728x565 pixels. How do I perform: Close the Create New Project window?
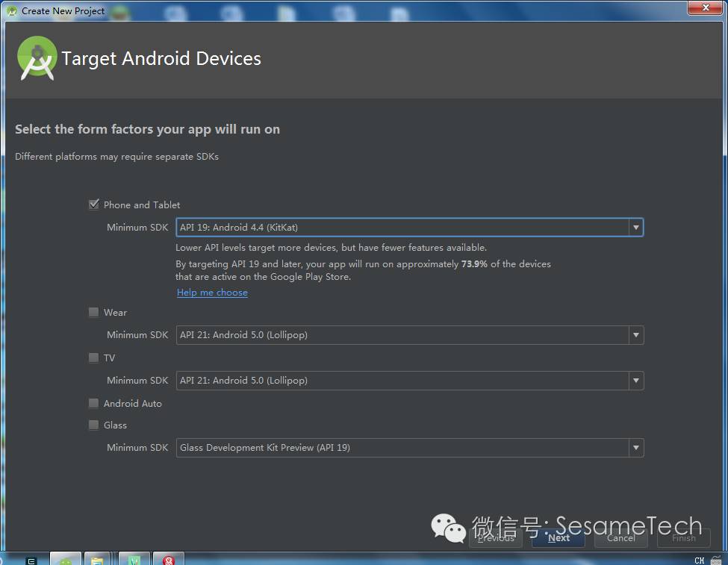[706, 8]
